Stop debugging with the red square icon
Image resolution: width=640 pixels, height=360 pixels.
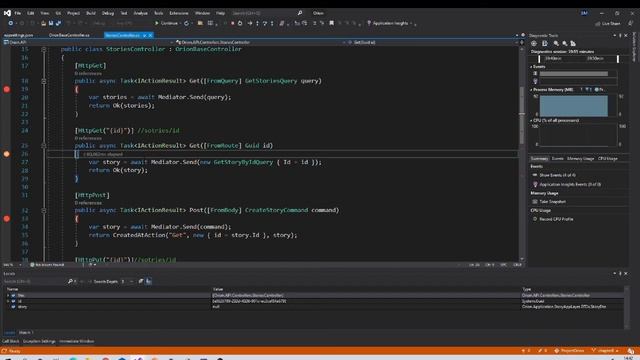point(233,23)
